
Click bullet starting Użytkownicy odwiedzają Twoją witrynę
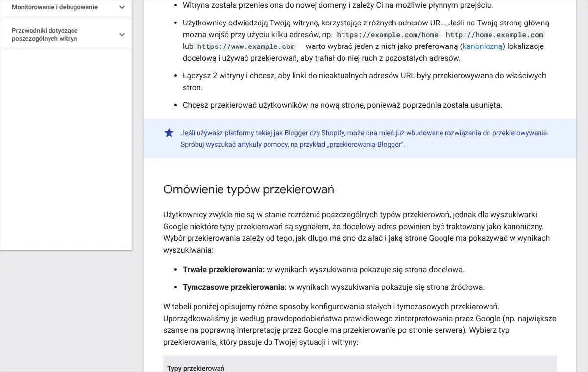point(366,41)
